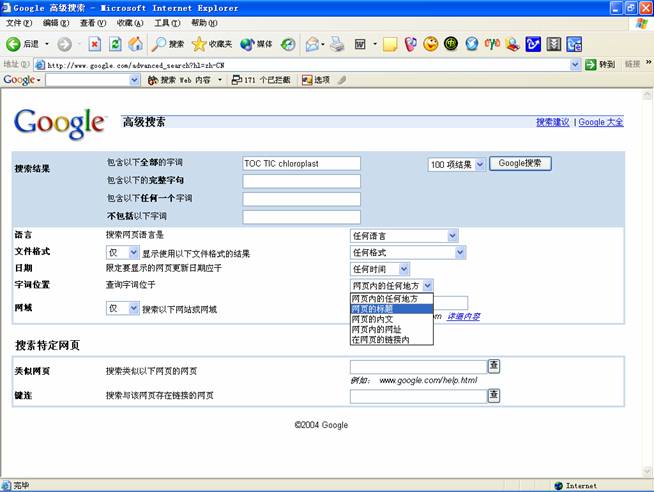
Task: Open the Mail envelope toolbar icon
Action: tap(312, 44)
